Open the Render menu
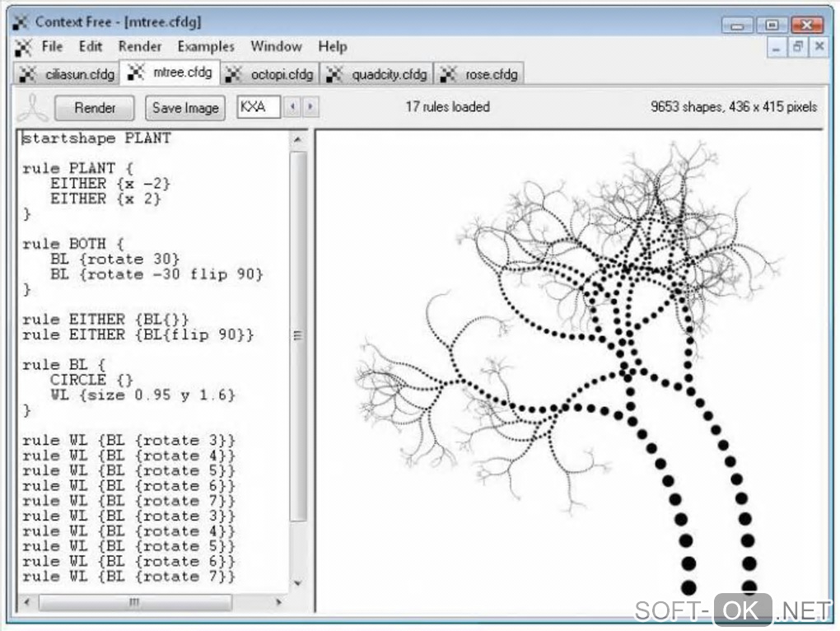Viewport: 840px width, 631px height. coord(140,47)
